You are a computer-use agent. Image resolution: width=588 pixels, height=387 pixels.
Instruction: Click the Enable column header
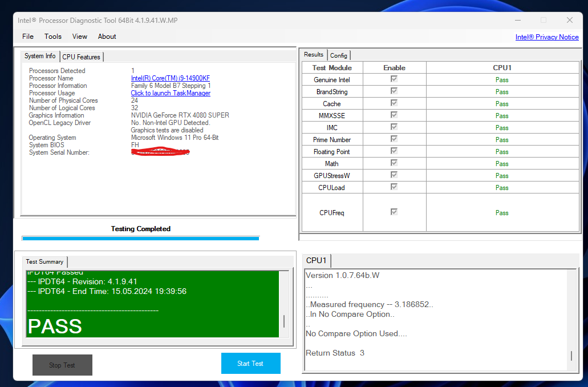395,67
